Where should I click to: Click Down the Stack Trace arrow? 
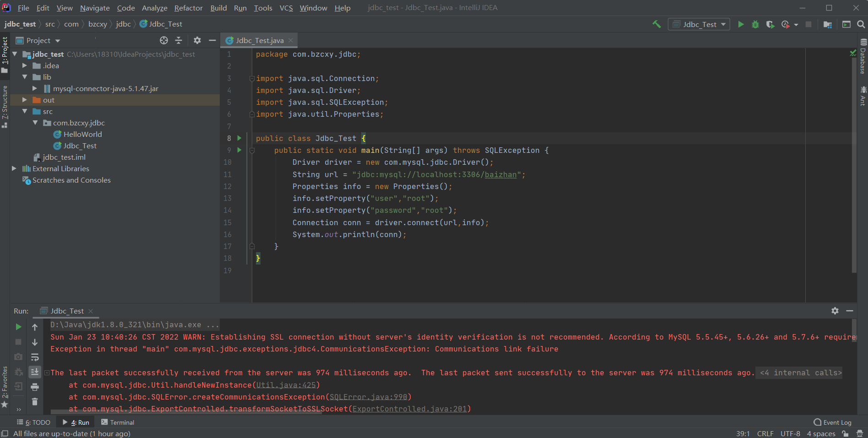(35, 342)
